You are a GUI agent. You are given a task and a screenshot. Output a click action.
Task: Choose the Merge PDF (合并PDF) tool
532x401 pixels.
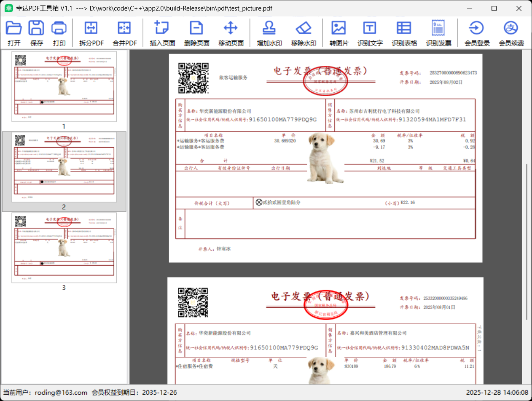(125, 28)
